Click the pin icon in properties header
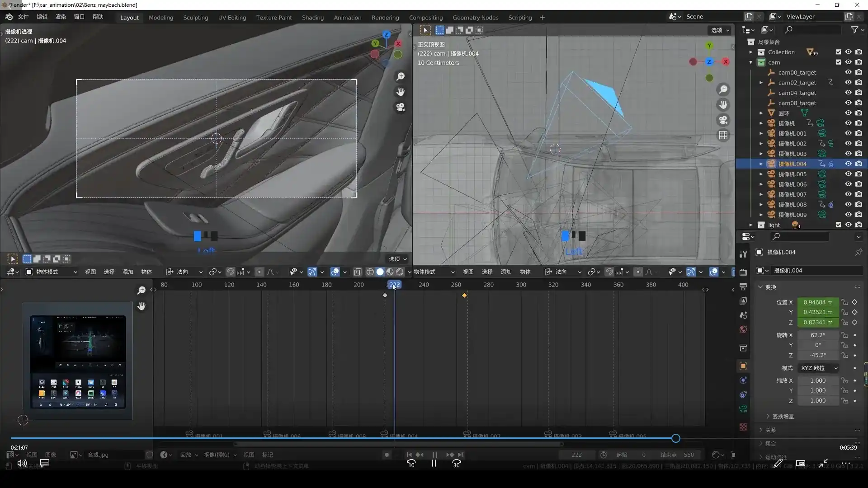Viewport: 868px width, 488px height. coord(859,252)
